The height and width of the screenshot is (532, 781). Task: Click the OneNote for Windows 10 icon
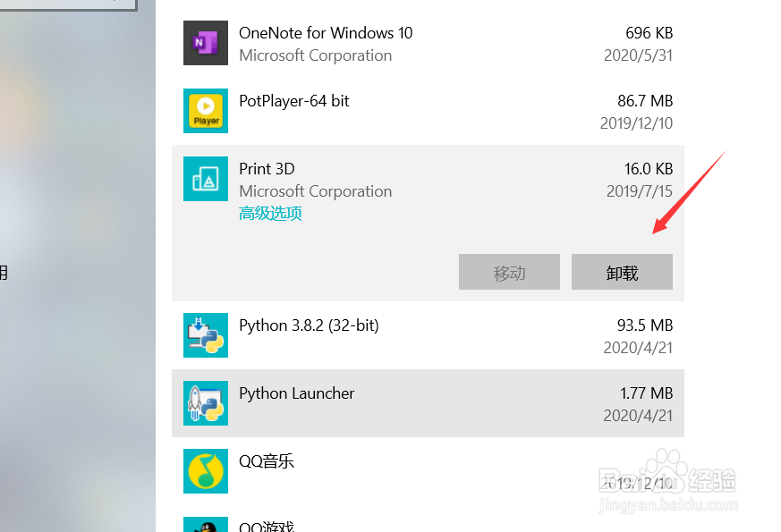pyautogui.click(x=206, y=43)
